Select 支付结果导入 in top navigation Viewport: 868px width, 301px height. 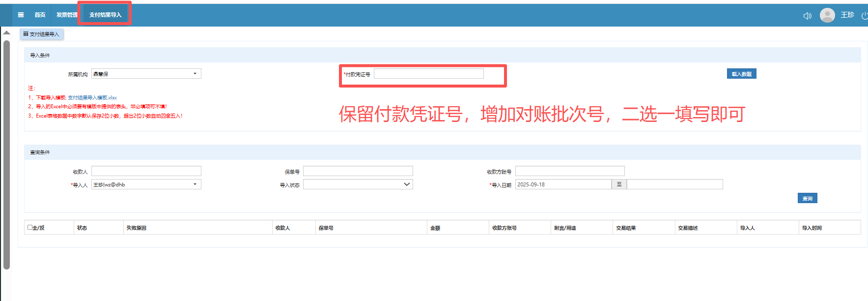point(105,15)
